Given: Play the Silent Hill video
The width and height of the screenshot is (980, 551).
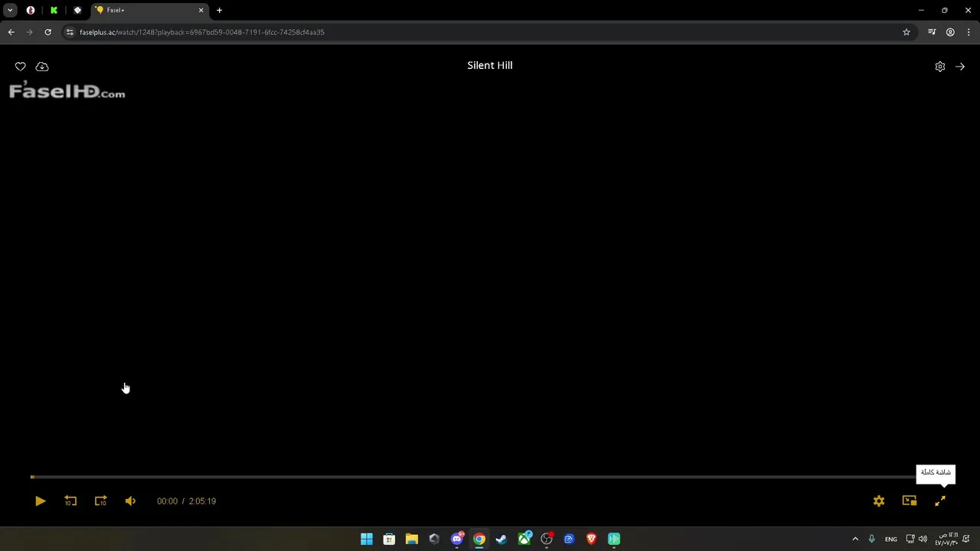Looking at the screenshot, I should coord(41,501).
